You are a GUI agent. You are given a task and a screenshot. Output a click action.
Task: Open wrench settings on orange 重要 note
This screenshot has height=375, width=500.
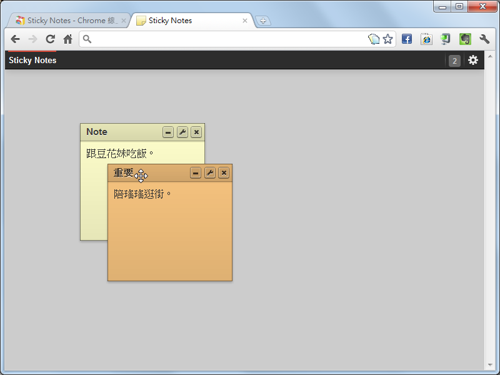(210, 173)
